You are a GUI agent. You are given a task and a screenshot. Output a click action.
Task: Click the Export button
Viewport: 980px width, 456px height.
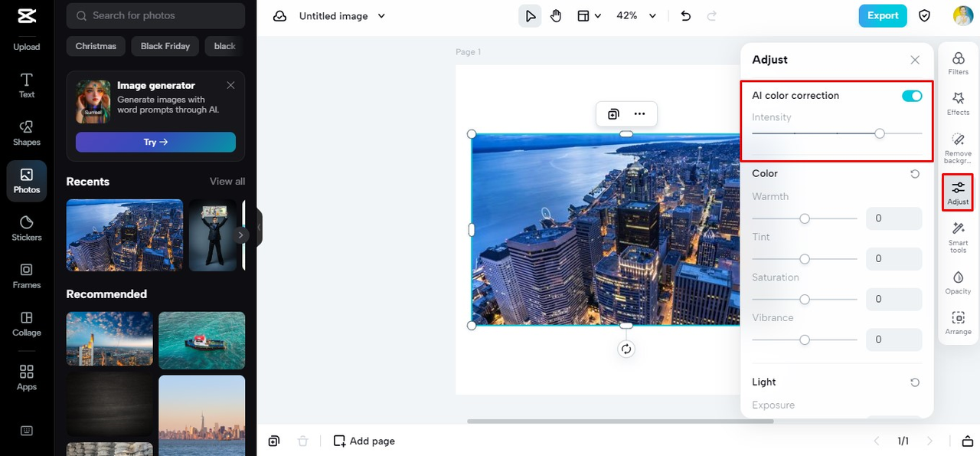[883, 15]
